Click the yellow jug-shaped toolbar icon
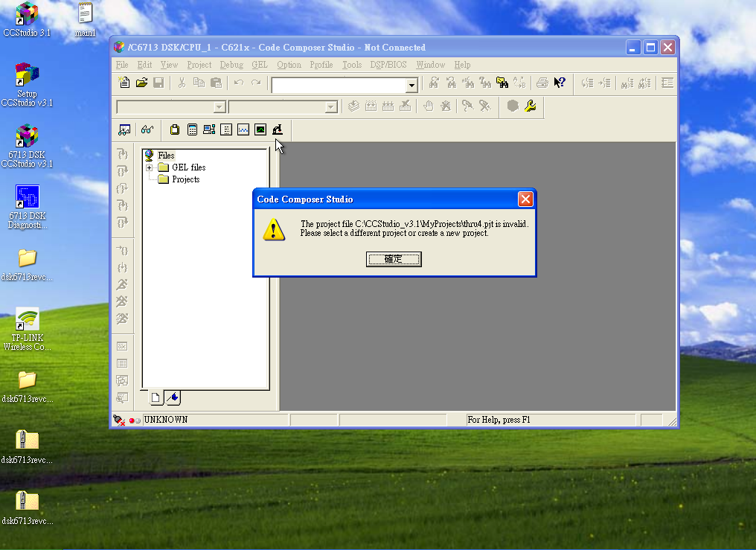 pos(175,129)
